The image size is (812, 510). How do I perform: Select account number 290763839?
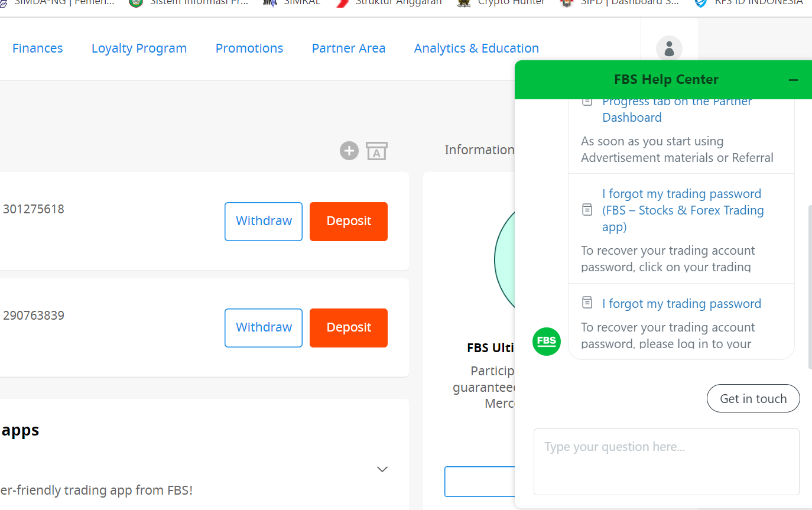coord(33,316)
